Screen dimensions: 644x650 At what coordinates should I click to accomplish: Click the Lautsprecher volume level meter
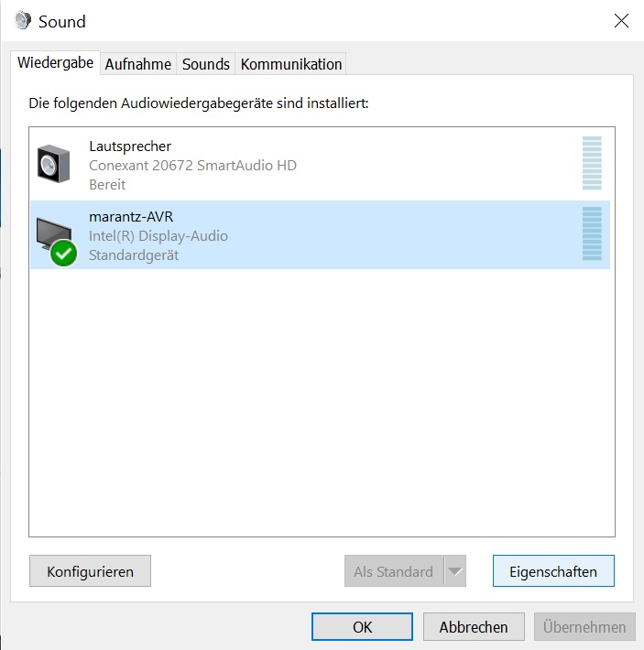click(x=592, y=163)
